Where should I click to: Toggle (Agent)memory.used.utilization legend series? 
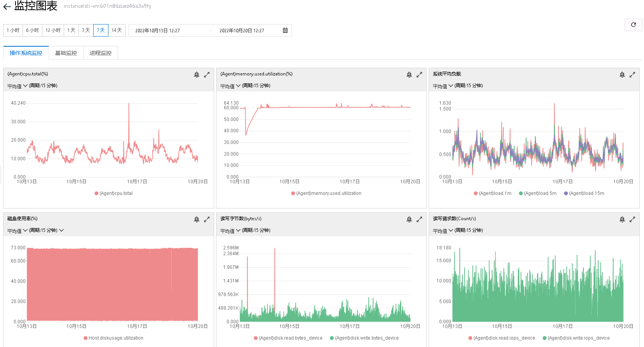326,193
